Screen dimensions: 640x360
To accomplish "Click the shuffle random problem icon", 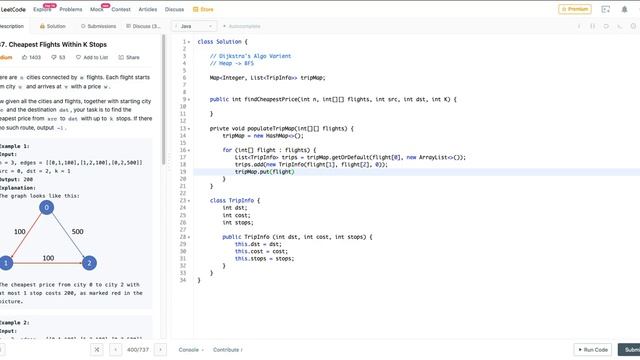I will (97, 350).
